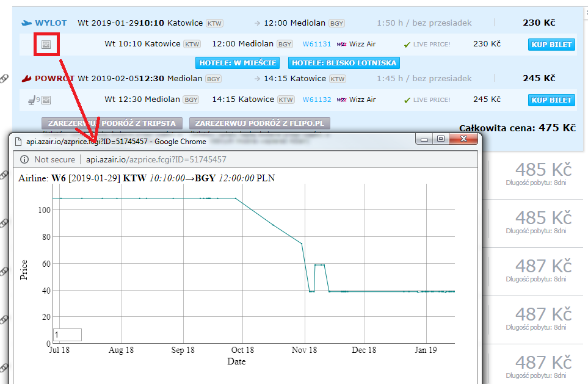Click the green checkmark for the W61131 live price
588x384 pixels.
(407, 45)
